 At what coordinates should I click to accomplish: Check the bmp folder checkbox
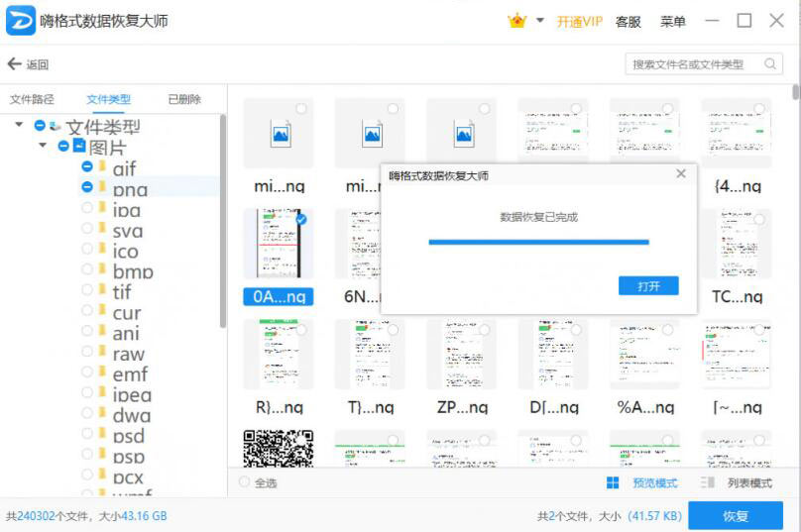87,269
